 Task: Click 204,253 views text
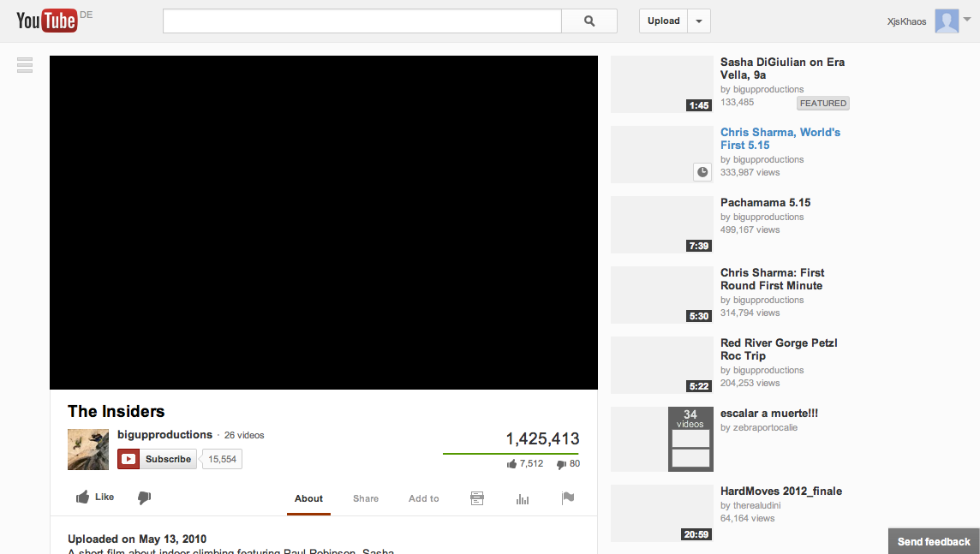pos(750,383)
